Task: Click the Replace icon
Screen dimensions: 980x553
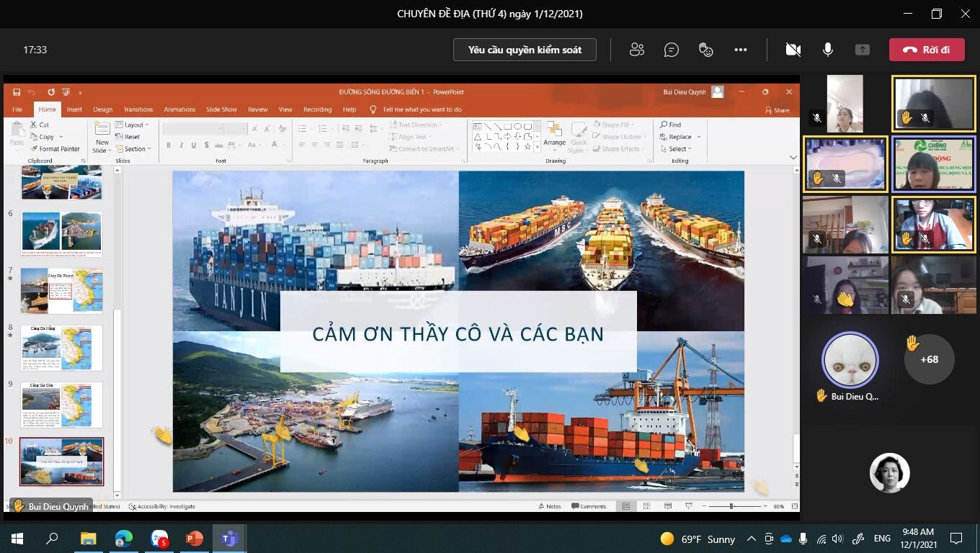Action: tap(676, 136)
